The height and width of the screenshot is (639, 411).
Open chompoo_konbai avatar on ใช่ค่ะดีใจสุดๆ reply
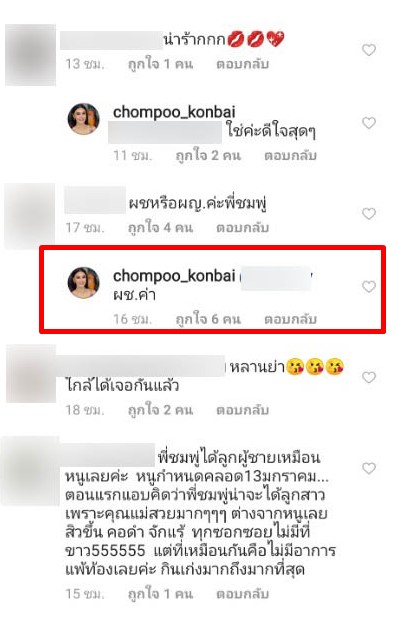coord(84,119)
